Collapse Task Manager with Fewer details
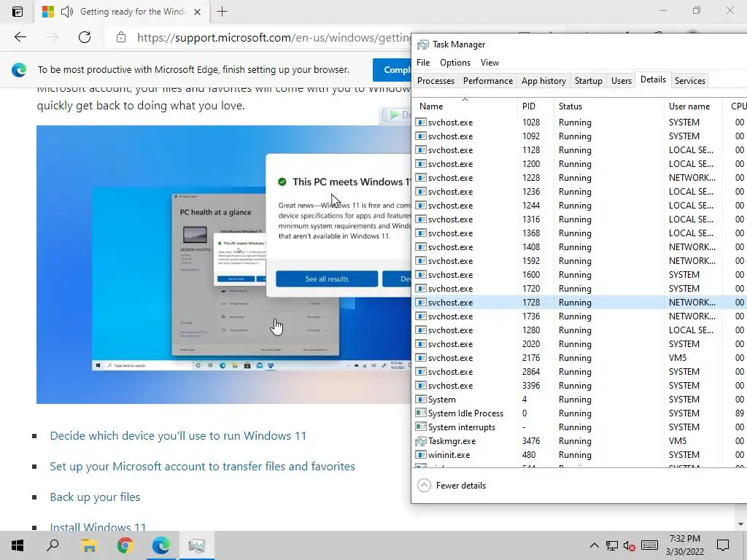Screen dimensions: 747x560 tap(451, 485)
